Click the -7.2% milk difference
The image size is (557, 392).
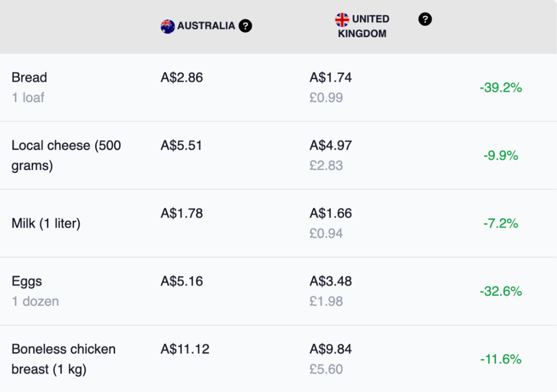coord(501,224)
